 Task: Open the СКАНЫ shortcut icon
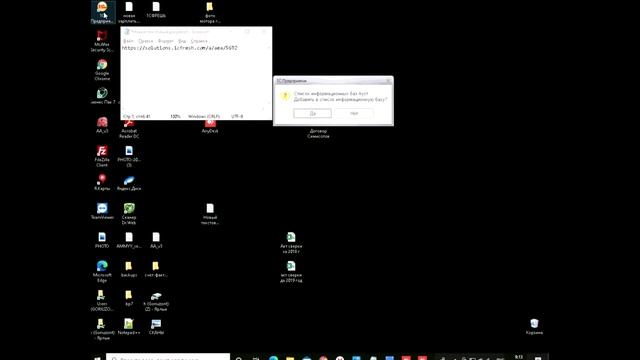pos(156,327)
